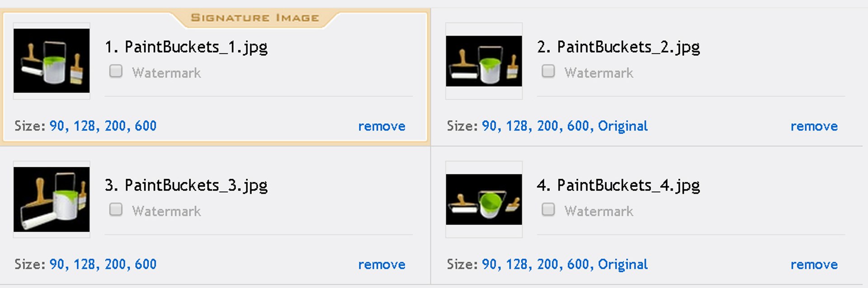This screenshot has height=288, width=868.
Task: View size 600 of PaintBuckets_1.jpg
Action: click(x=146, y=126)
